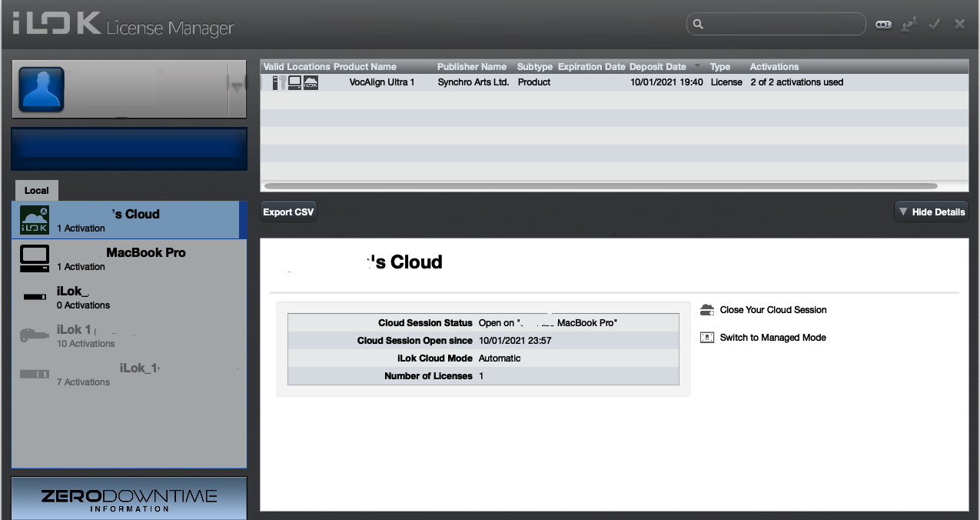
Task: Click the redeem activation code icon
Action: (x=883, y=25)
